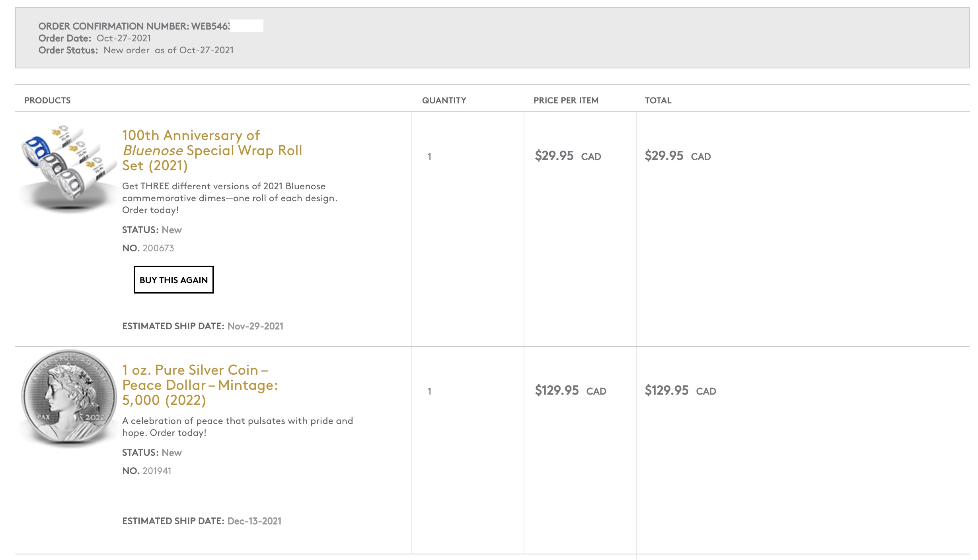Click the $129.95 CAD total value
The height and width of the screenshot is (560, 978).
(x=680, y=390)
